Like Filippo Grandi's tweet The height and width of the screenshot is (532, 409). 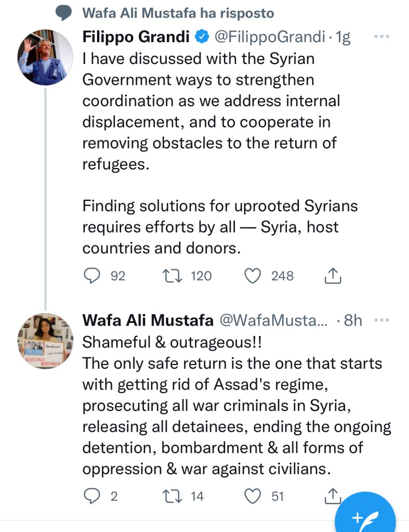253,276
